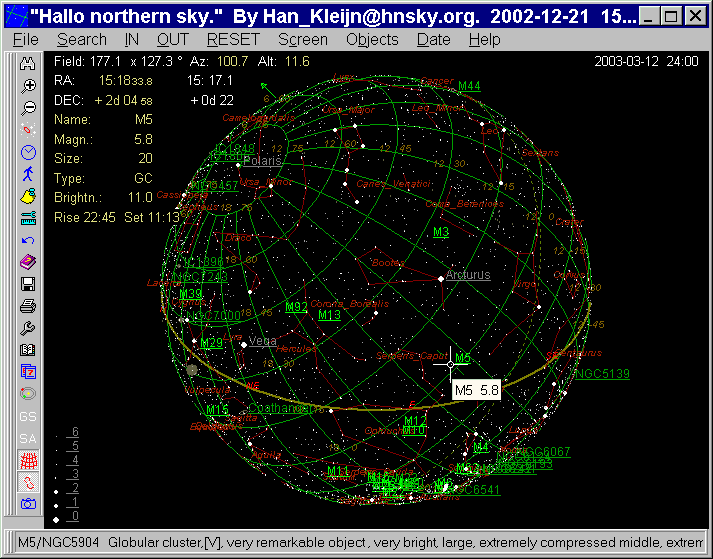The image size is (713, 559).
Task: Open settings with the wrench icon
Action: pyautogui.click(x=28, y=328)
